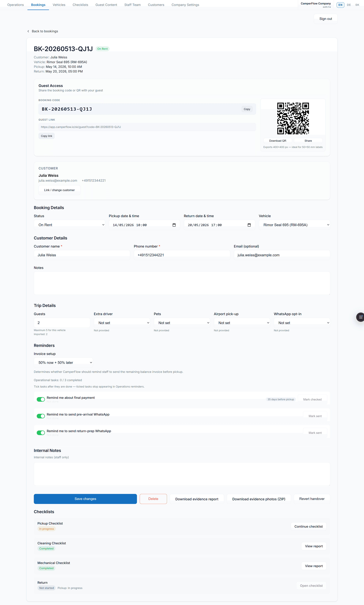Download the evidence report
Image resolution: width=364 pixels, height=605 pixels.
[x=197, y=499]
